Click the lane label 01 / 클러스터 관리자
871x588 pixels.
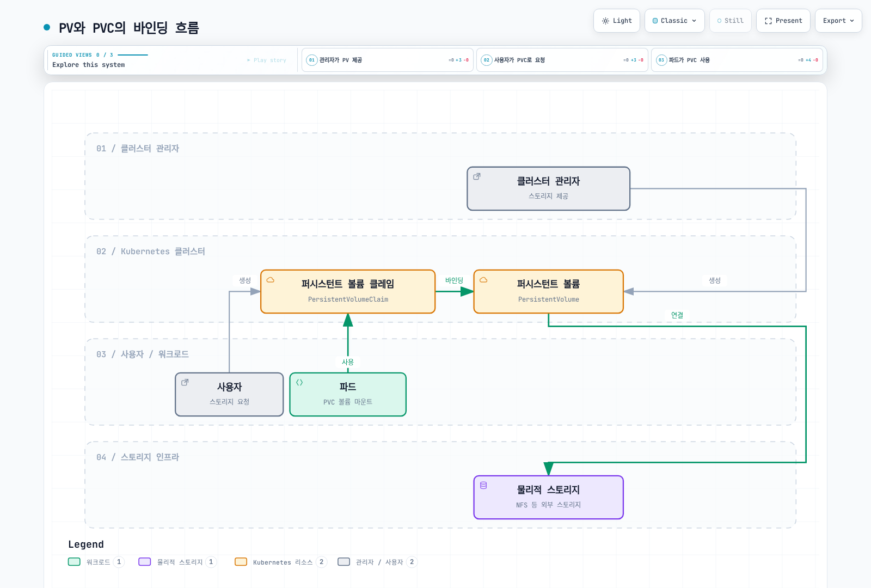[x=138, y=149]
